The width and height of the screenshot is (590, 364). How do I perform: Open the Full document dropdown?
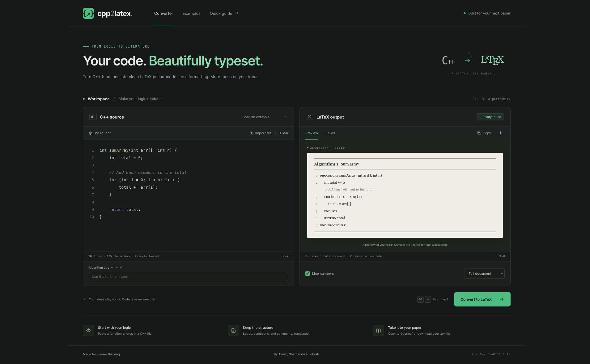(x=484, y=274)
